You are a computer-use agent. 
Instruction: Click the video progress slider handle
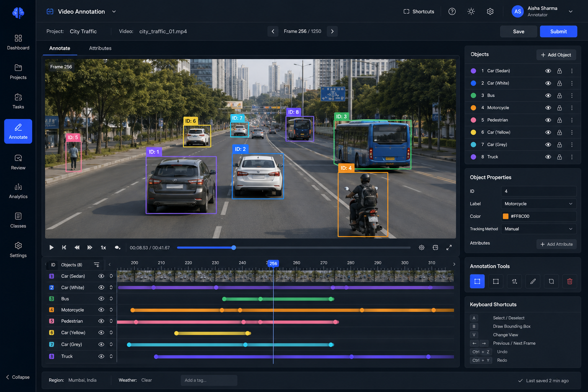(x=234, y=248)
